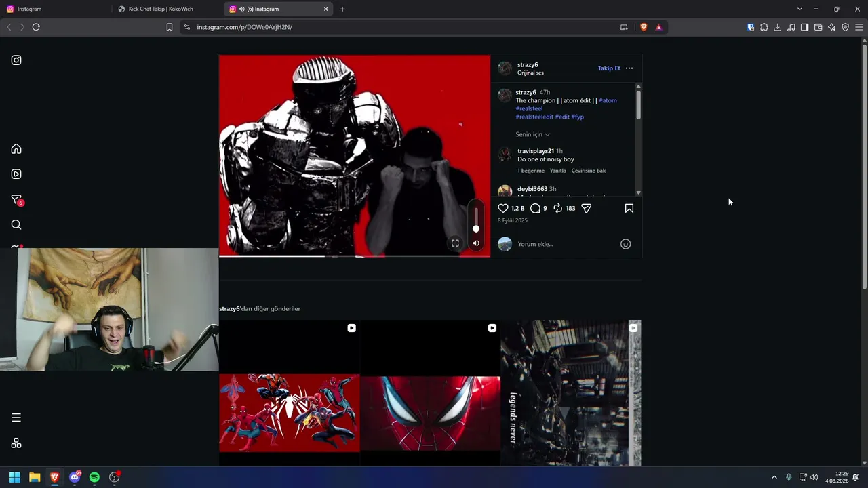
Task: Seek along the video progress bar
Action: 355,256
